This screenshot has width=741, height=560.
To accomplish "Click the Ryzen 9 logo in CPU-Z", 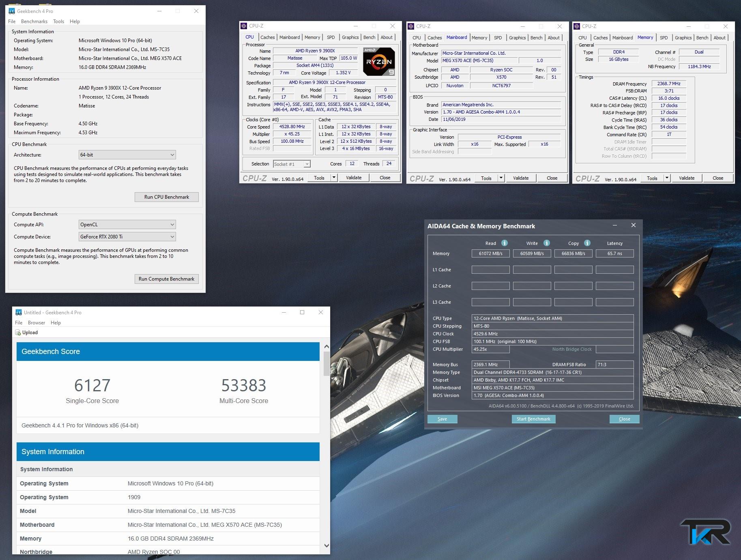I will tap(379, 62).
